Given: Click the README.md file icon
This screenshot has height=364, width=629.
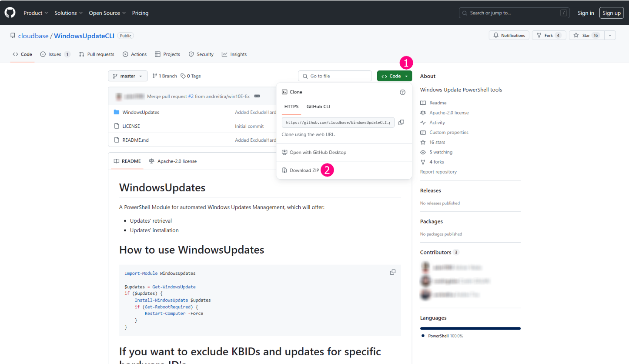Looking at the screenshot, I should point(117,140).
